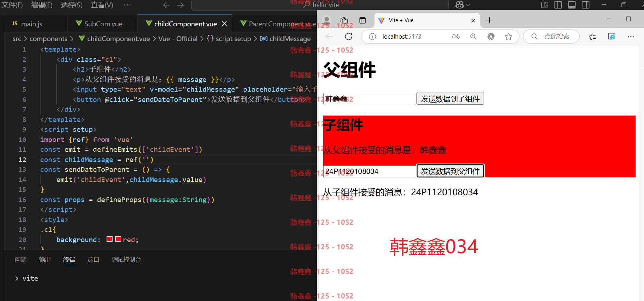Open the Edge workspaces icon
Image resolution: width=644 pixels, height=301 pixels.
tap(344, 20)
